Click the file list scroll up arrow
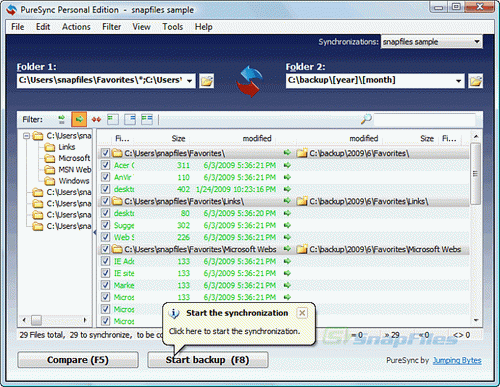The width and height of the screenshot is (500, 387). [x=476, y=136]
